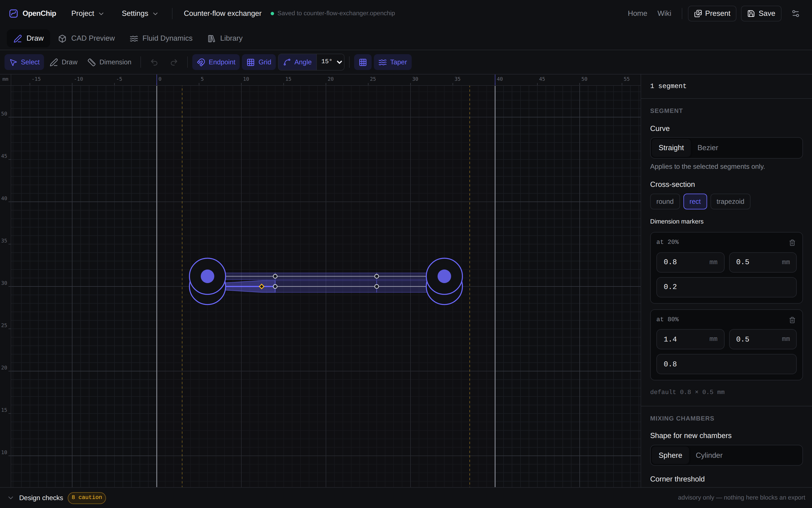The height and width of the screenshot is (508, 812).
Task: Choose the rect cross-section
Action: (x=695, y=202)
